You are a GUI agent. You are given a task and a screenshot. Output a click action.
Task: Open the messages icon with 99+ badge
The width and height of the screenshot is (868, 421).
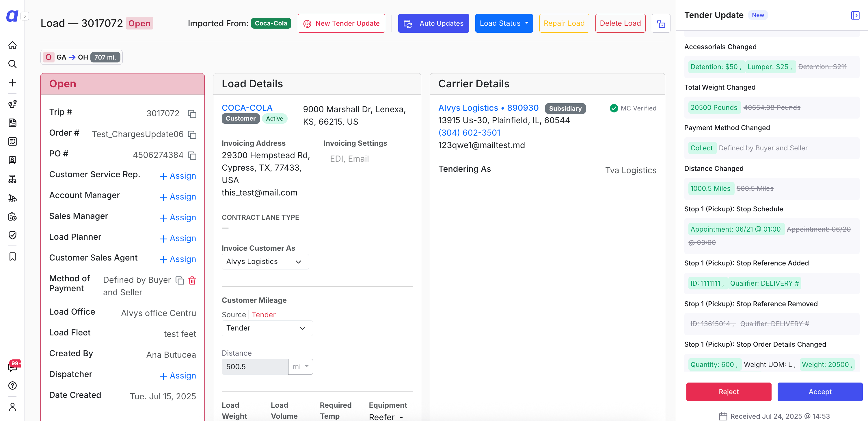coord(12,367)
